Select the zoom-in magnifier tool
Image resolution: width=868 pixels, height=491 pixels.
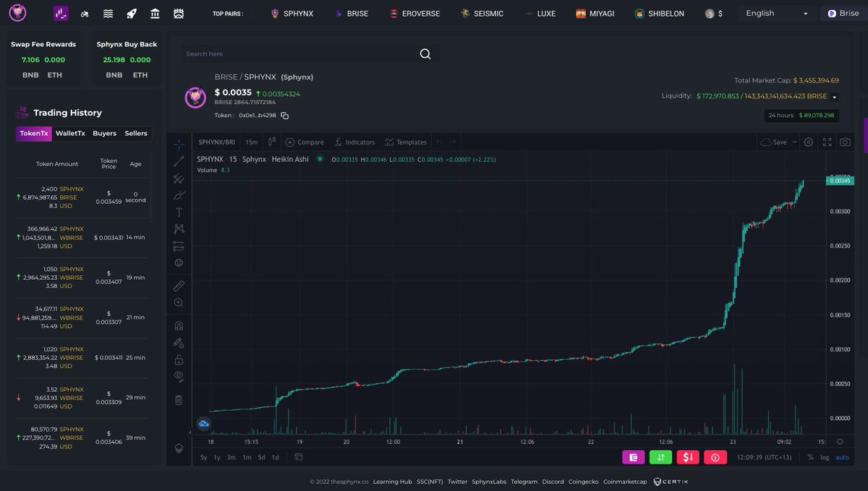coord(179,302)
